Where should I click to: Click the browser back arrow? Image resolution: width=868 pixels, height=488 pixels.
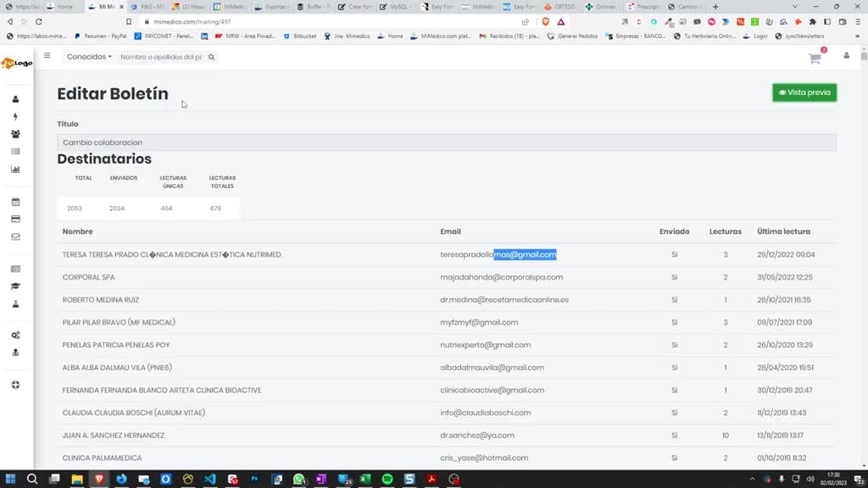(x=10, y=21)
